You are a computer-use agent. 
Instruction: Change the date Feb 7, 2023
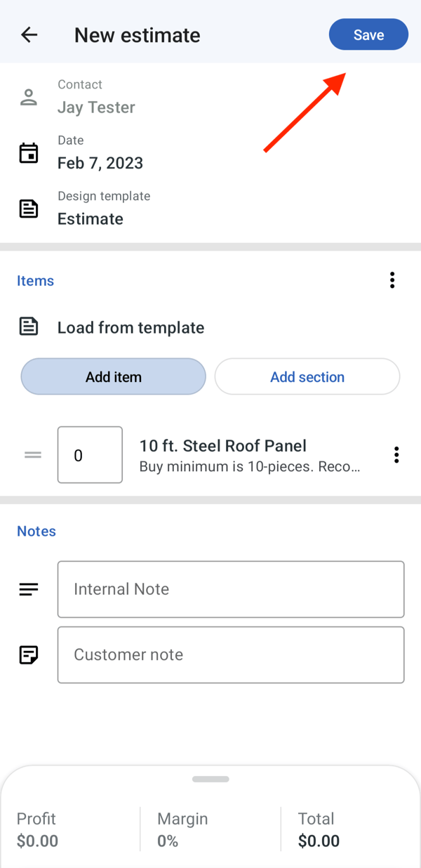pos(100,162)
